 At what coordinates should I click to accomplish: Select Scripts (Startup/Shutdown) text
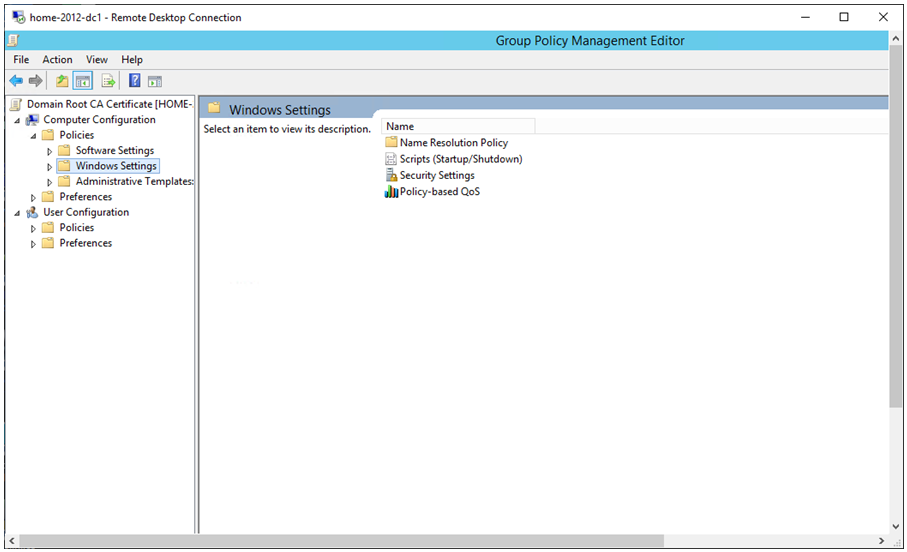point(461,159)
